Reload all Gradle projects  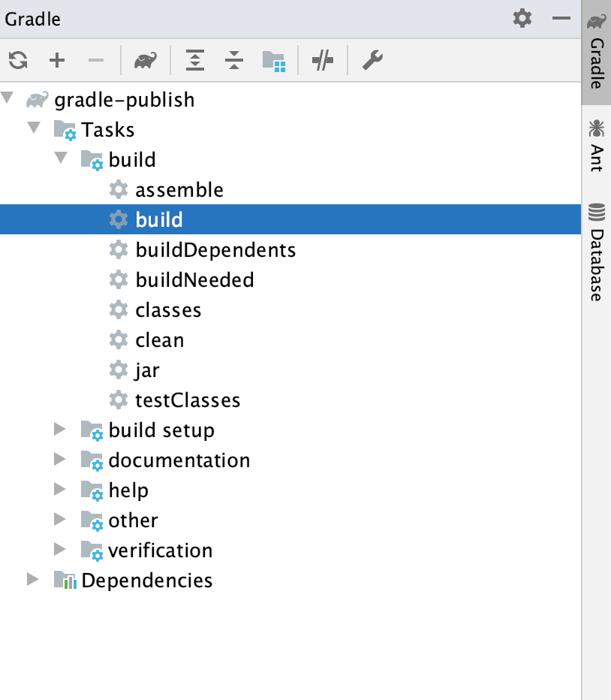[x=18, y=60]
